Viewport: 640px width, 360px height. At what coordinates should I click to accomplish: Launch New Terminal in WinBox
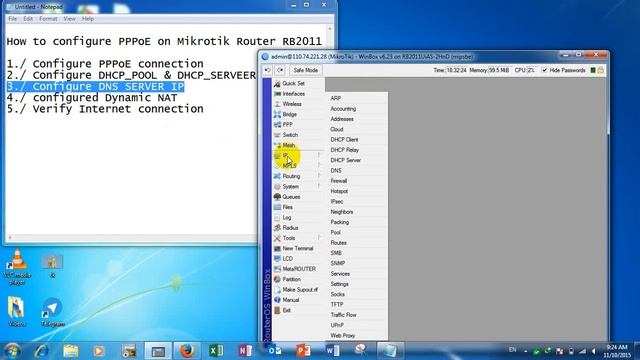[298, 248]
